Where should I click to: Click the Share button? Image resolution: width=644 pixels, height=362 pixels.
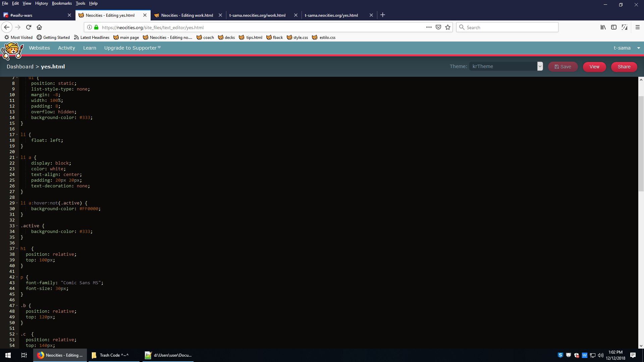pyautogui.click(x=624, y=67)
